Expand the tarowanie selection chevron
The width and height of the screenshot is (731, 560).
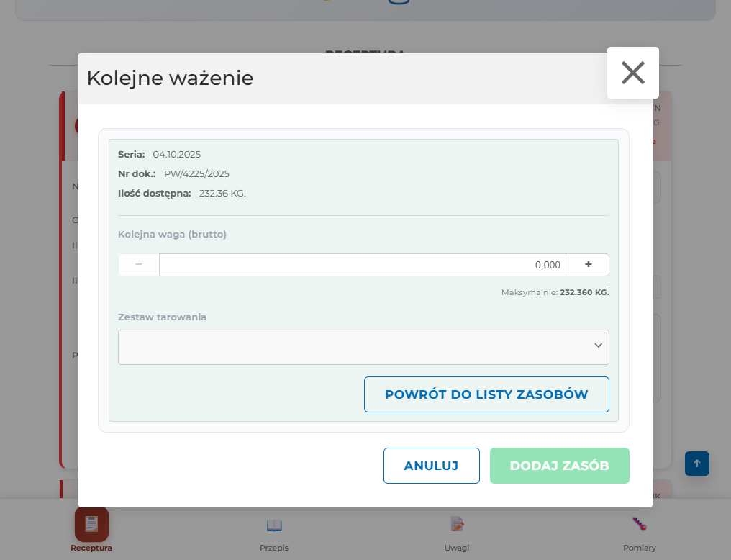coord(598,346)
